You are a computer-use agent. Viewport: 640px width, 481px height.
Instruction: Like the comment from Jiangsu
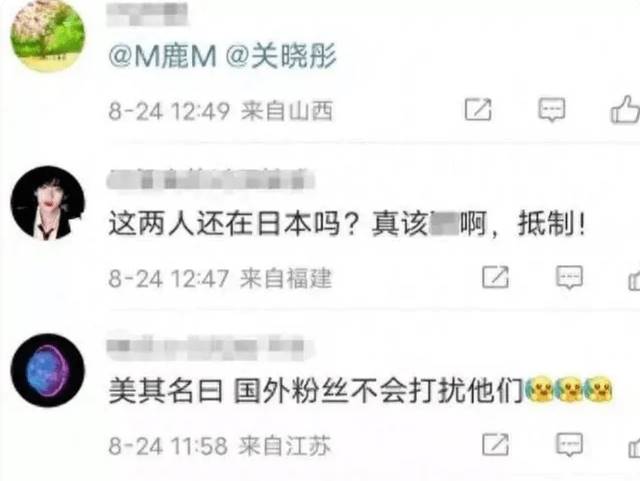point(634,447)
